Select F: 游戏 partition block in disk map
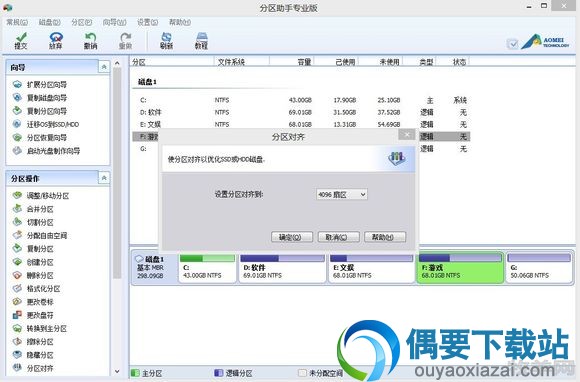 tap(460, 268)
